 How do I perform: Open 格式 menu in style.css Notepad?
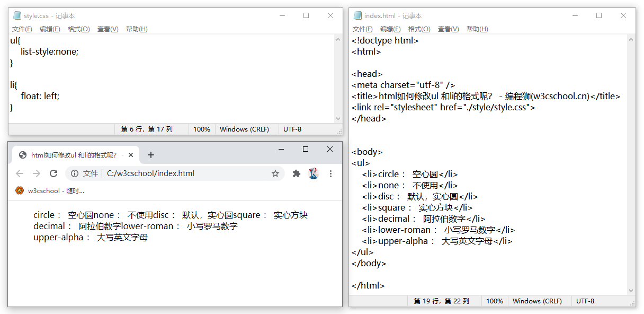coord(78,29)
